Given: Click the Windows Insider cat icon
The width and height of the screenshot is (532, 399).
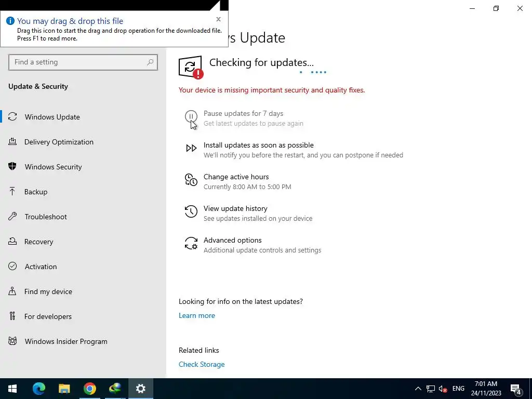Looking at the screenshot, I should coord(12,341).
